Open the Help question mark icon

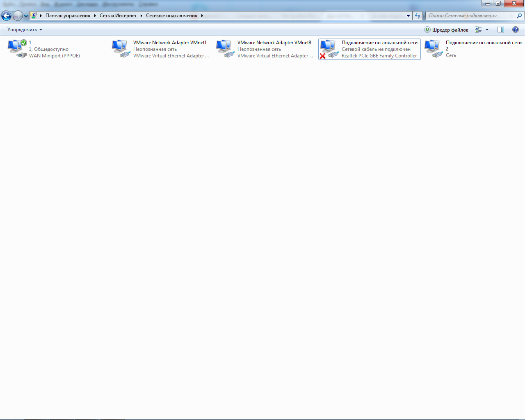click(x=516, y=30)
